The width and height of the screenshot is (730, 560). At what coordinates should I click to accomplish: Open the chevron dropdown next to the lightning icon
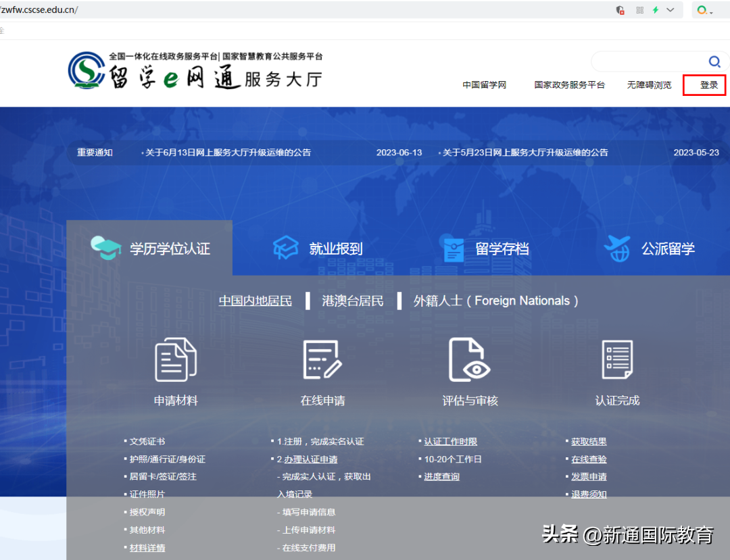[671, 9]
